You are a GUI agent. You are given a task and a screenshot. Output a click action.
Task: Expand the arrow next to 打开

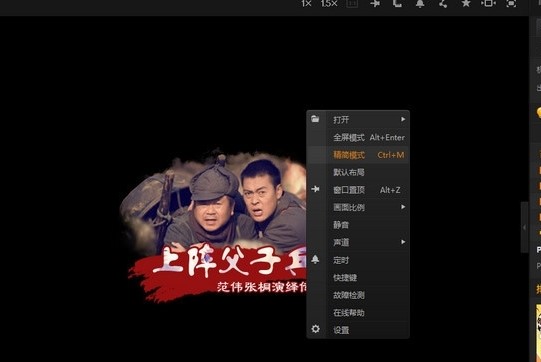click(403, 119)
